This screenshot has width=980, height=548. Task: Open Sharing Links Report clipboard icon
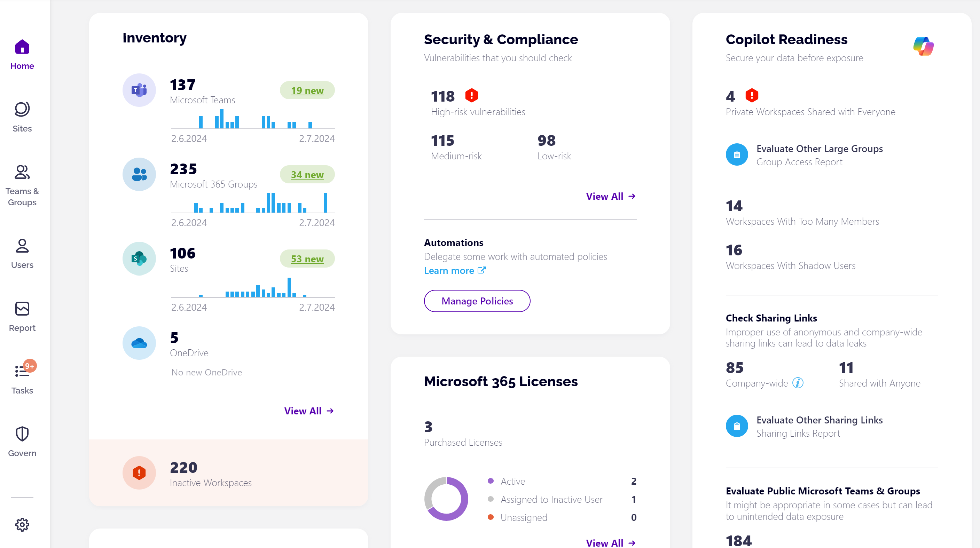pyautogui.click(x=737, y=426)
